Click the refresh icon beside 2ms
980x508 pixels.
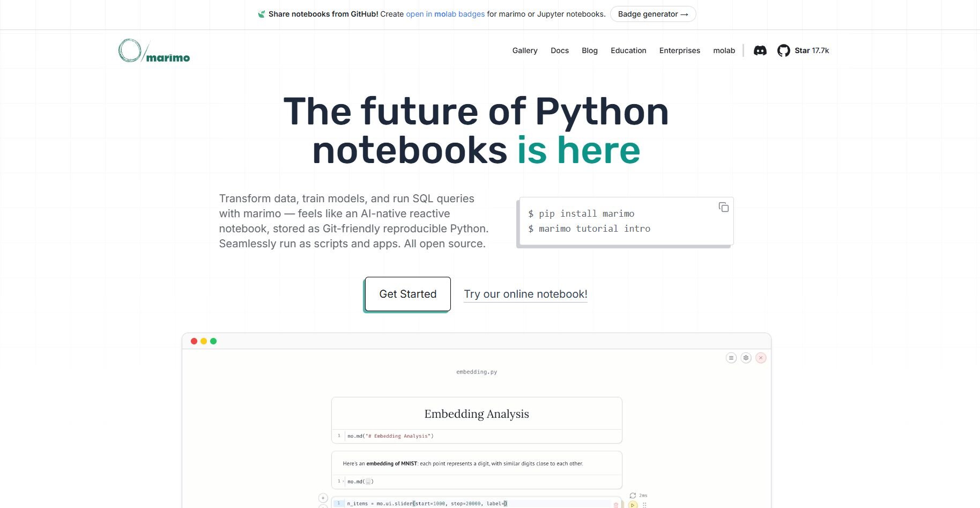[x=633, y=496]
